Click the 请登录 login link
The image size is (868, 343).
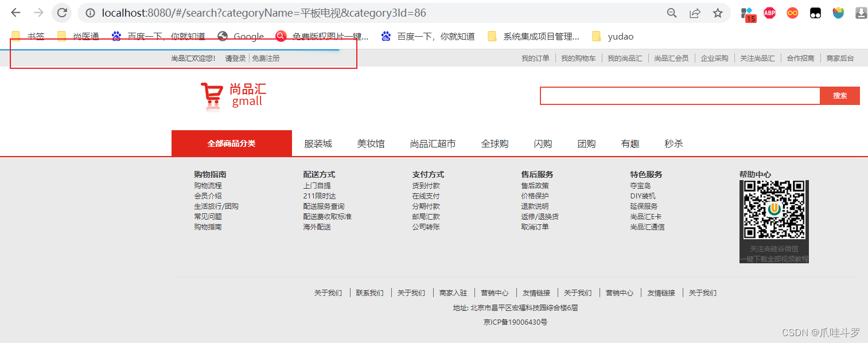[235, 58]
